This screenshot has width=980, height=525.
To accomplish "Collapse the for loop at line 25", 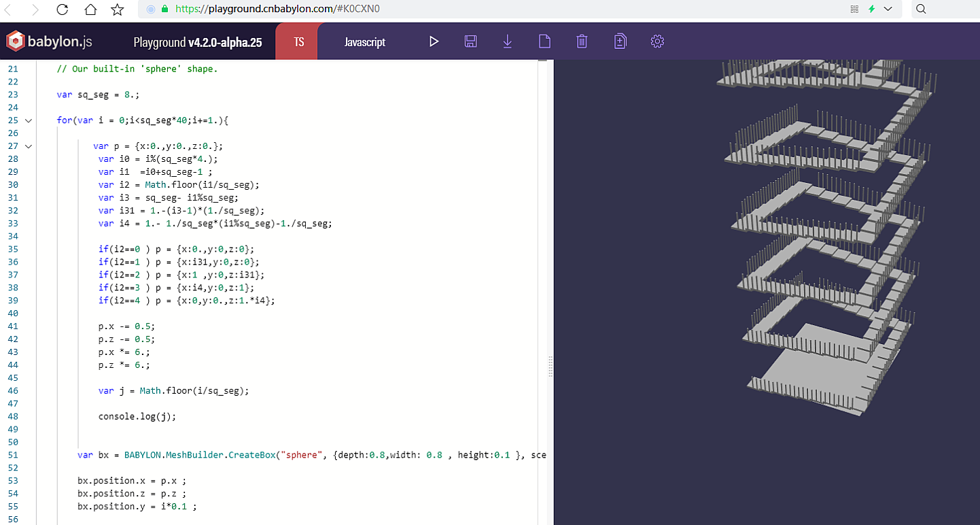I will click(28, 120).
